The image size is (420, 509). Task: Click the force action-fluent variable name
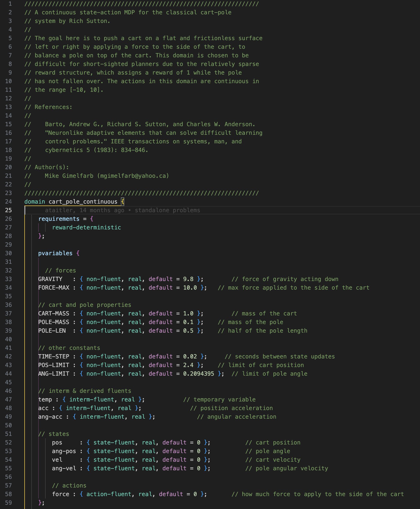pyautogui.click(x=60, y=494)
